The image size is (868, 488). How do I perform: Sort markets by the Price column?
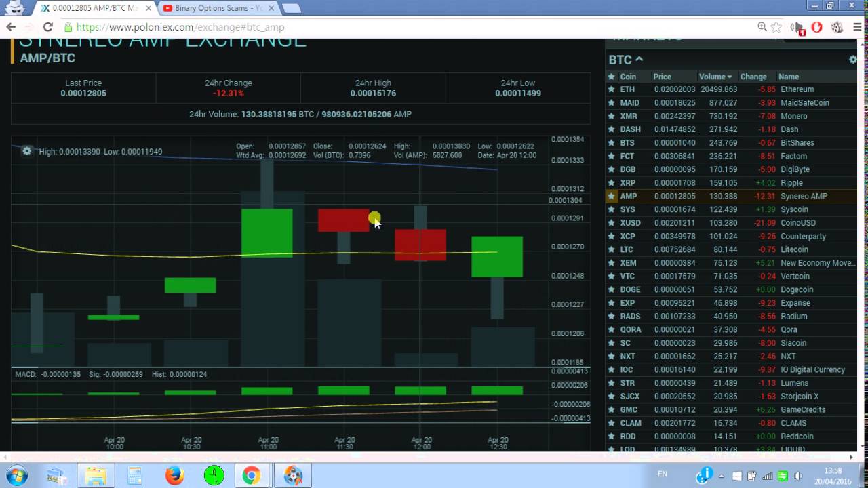pos(662,77)
